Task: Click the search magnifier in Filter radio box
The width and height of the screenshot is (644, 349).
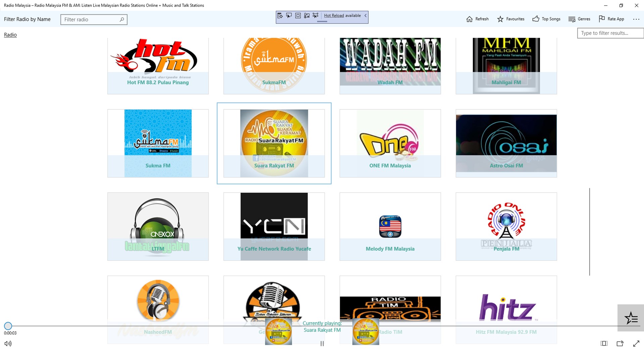Action: [x=122, y=19]
